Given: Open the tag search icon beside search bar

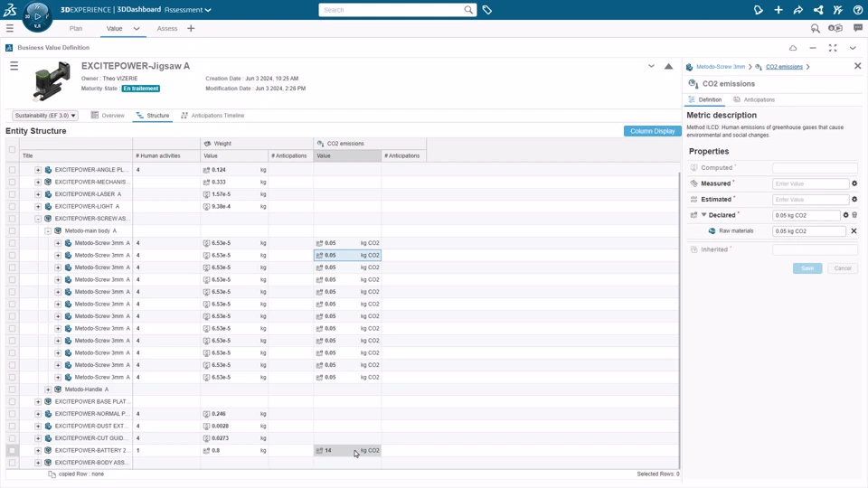Looking at the screenshot, I should (487, 10).
